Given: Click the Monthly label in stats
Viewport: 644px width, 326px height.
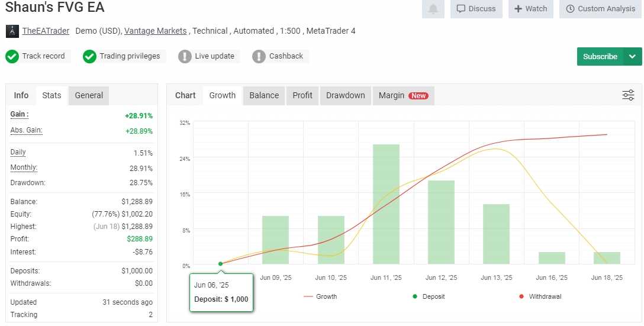Looking at the screenshot, I should point(24,167).
